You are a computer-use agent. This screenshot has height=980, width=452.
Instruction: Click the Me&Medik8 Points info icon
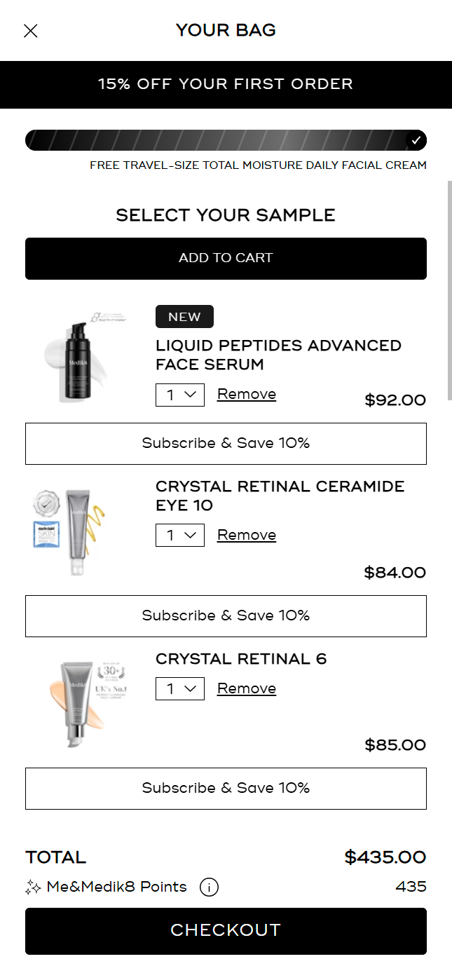tap(209, 887)
